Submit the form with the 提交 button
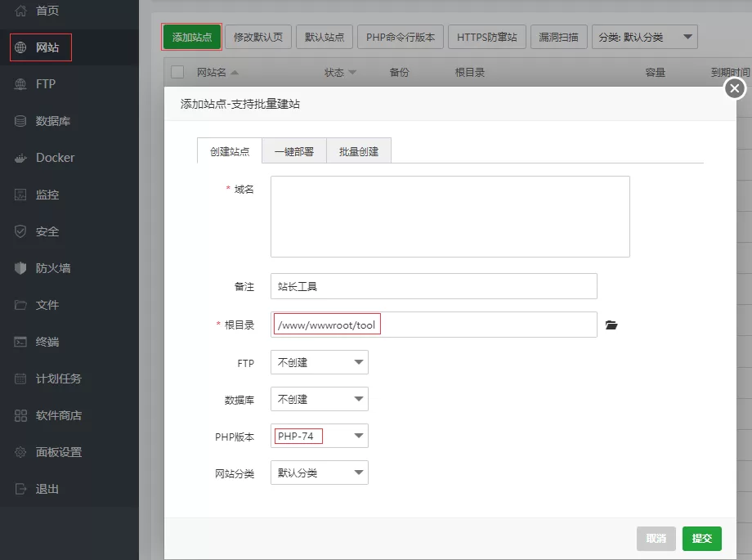 pos(701,538)
